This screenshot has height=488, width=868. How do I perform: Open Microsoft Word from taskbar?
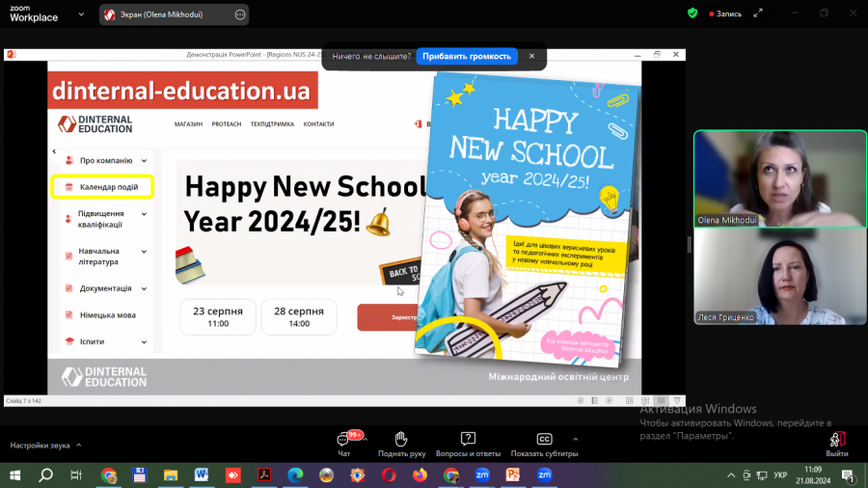(x=202, y=475)
